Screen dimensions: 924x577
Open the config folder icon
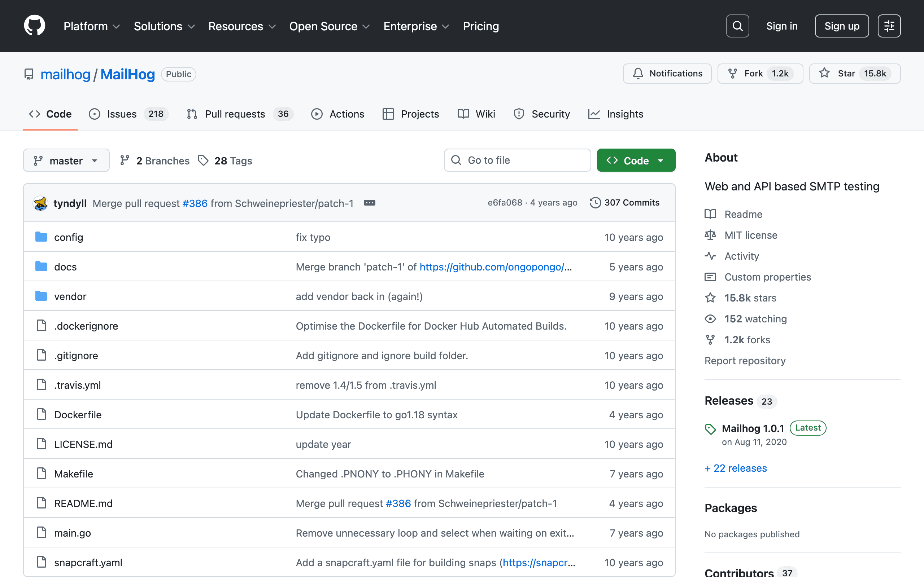pyautogui.click(x=41, y=237)
